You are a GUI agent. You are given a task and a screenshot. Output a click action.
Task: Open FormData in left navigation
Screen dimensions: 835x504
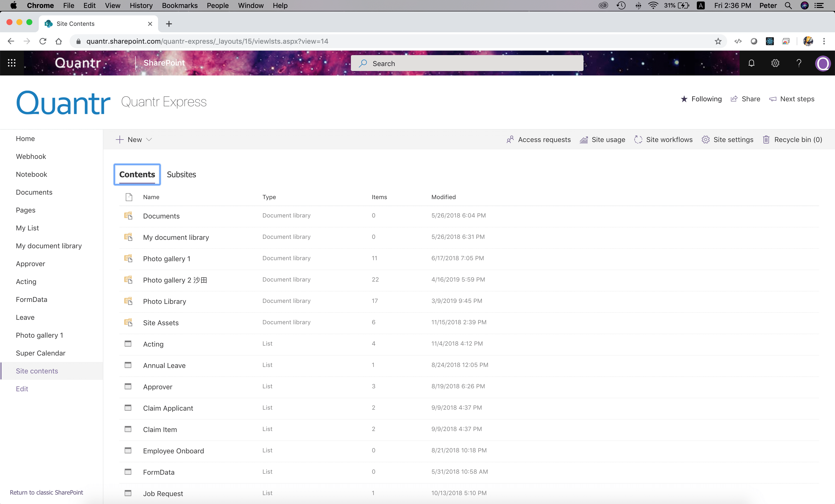pyautogui.click(x=32, y=299)
